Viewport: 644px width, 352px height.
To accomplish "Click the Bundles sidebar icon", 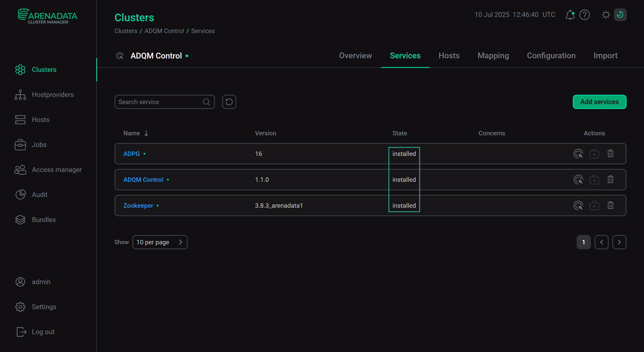I will pos(20,220).
